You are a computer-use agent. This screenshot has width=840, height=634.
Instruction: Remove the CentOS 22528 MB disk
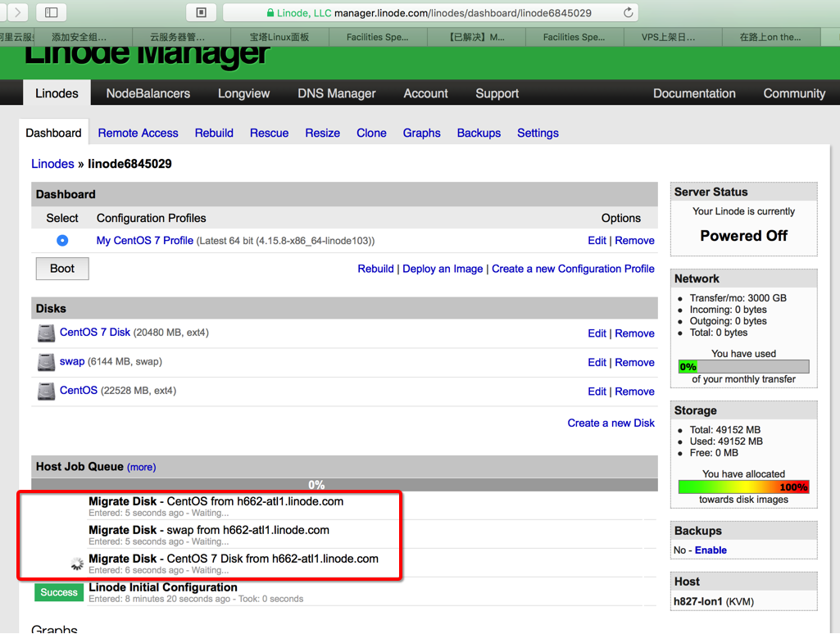coord(634,392)
